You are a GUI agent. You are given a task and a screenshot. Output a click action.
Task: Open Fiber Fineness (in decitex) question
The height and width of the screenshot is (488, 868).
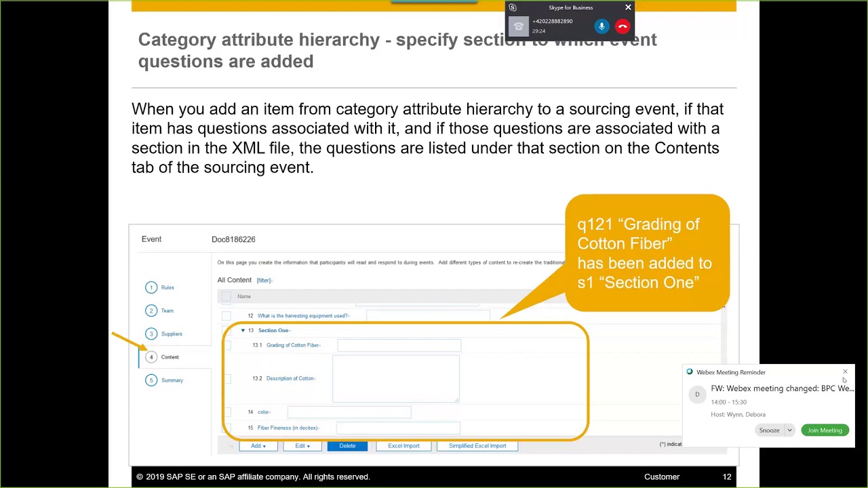(288, 428)
